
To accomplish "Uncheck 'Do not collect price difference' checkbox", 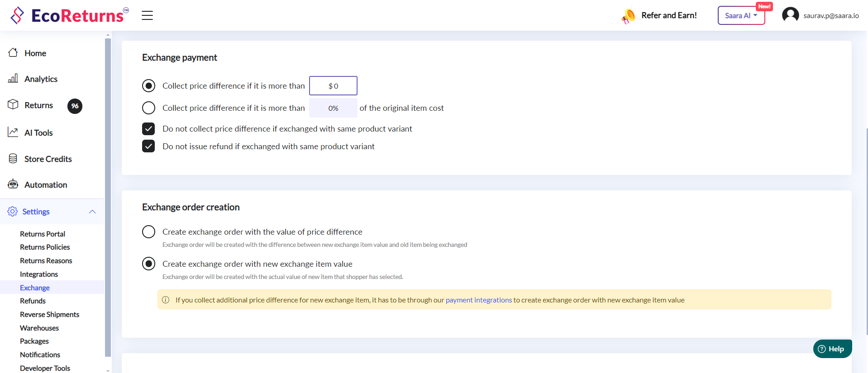I will [x=148, y=129].
